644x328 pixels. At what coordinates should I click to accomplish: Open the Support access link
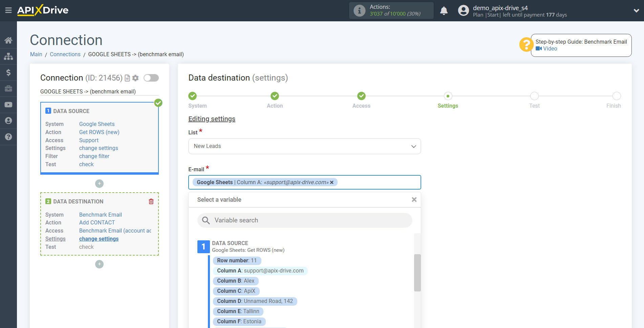point(89,140)
